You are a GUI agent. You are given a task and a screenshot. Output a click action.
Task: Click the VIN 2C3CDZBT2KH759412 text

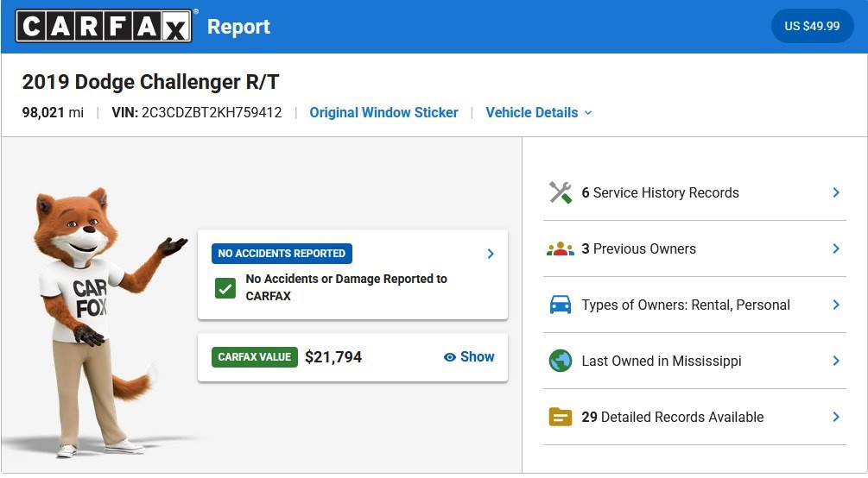[197, 112]
